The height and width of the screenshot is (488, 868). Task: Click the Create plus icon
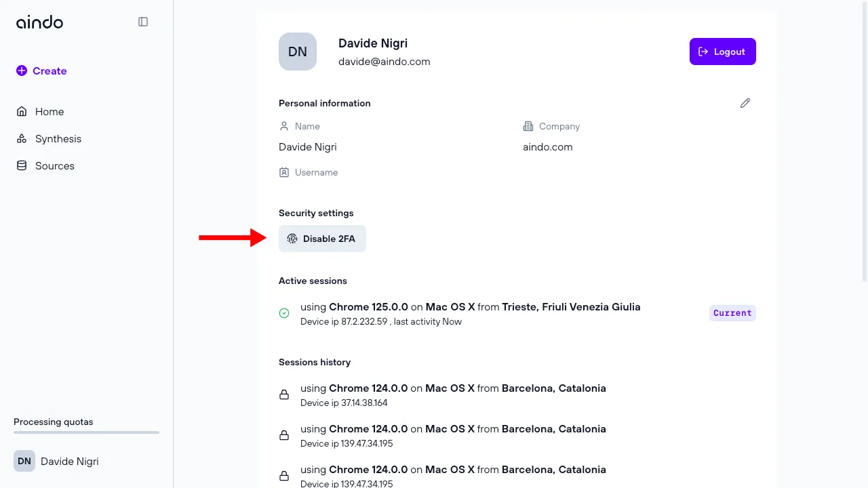click(x=22, y=70)
